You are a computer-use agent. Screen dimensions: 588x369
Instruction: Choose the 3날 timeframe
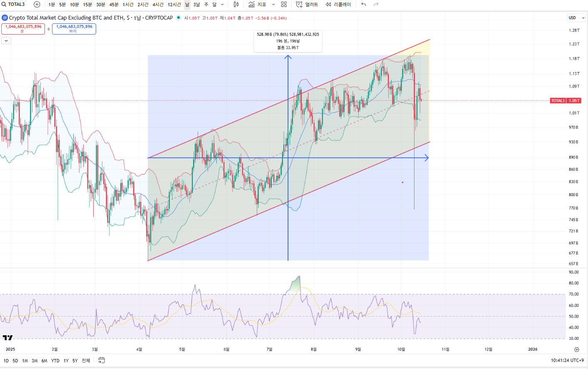click(x=197, y=5)
